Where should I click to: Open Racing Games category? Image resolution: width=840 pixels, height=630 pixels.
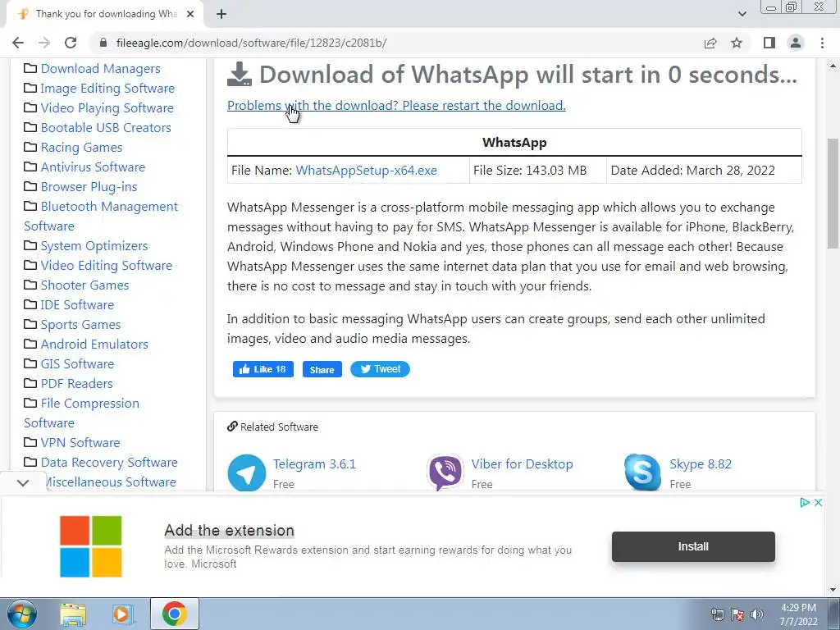tap(81, 148)
